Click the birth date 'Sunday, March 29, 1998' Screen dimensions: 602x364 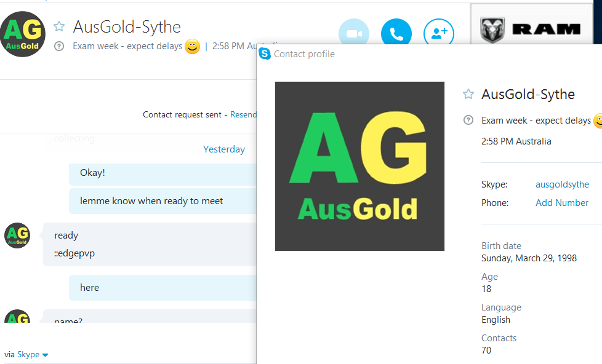click(x=529, y=258)
